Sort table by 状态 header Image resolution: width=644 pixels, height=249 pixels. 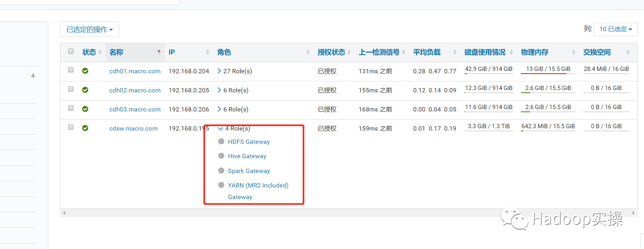coord(89,52)
